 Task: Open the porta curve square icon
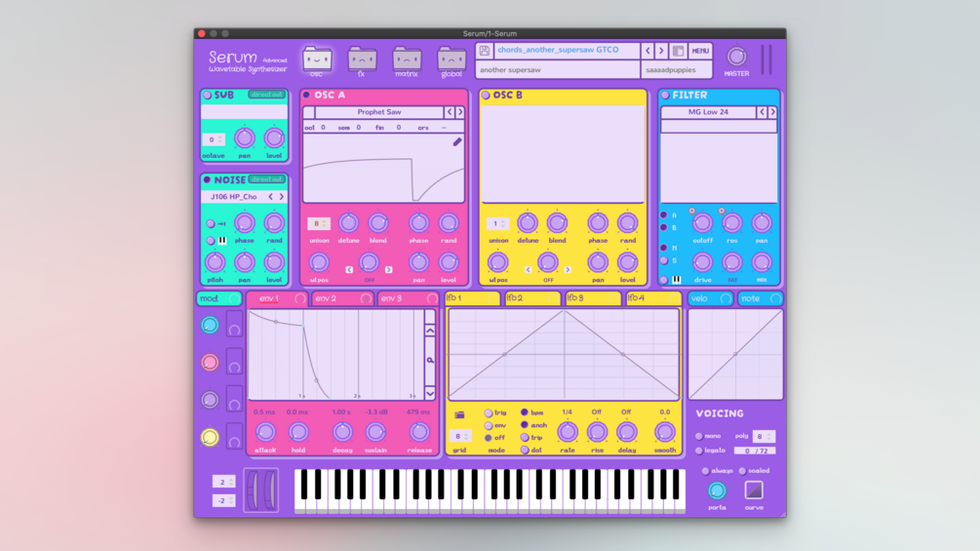pyautogui.click(x=754, y=491)
